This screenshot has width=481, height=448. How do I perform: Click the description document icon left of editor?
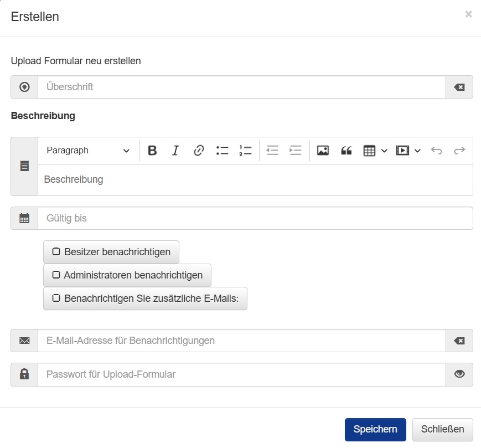coord(24,166)
